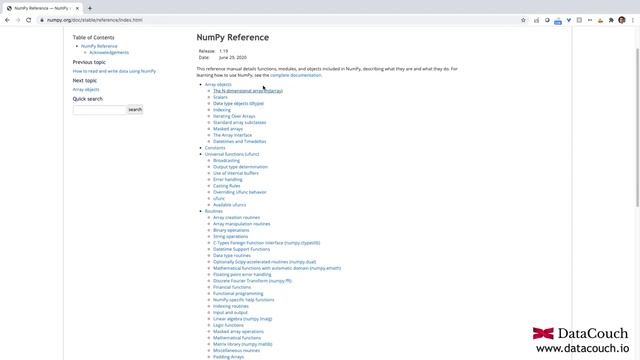Open 'Use of internal buffers' link

point(236,173)
